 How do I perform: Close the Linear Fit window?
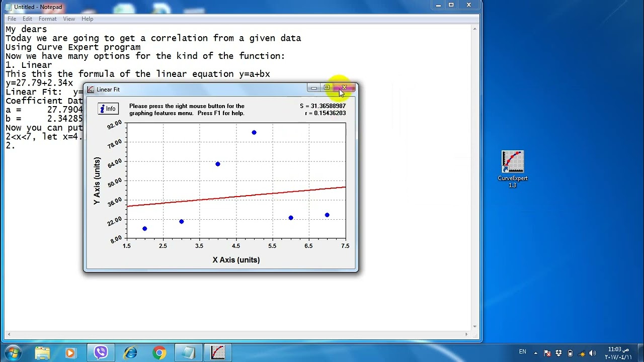point(344,88)
